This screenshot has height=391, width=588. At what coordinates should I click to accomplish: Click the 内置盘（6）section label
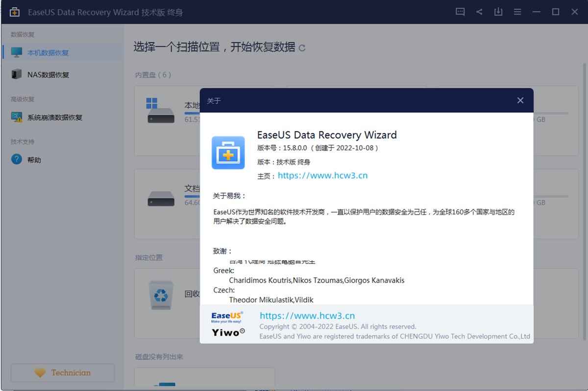(x=153, y=75)
